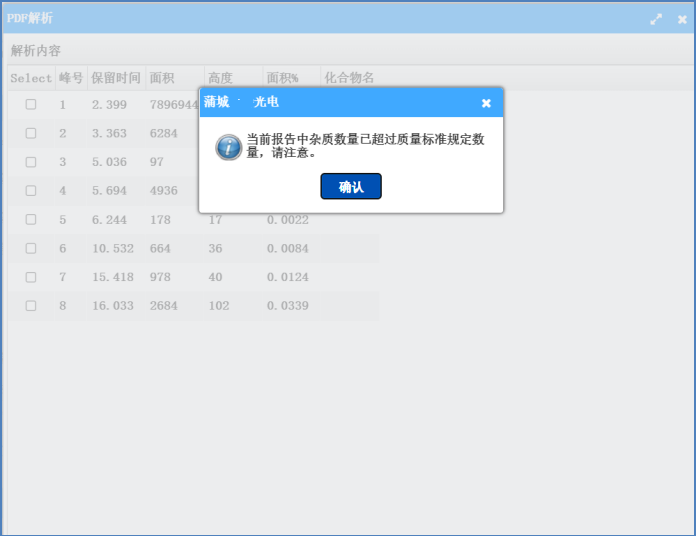Expand the PDF解析 window using the resize icon
The height and width of the screenshot is (536, 696).
coord(656,19)
